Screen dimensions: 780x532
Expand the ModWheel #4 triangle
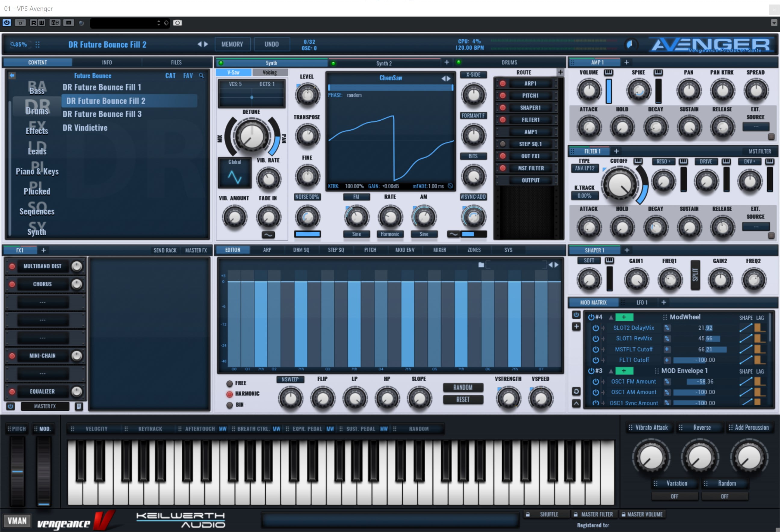click(x=611, y=317)
